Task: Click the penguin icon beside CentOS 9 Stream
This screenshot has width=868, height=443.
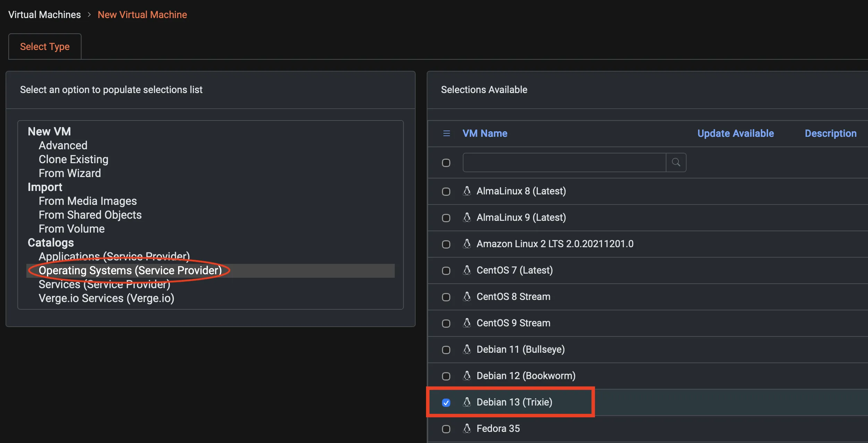Action: tap(467, 323)
